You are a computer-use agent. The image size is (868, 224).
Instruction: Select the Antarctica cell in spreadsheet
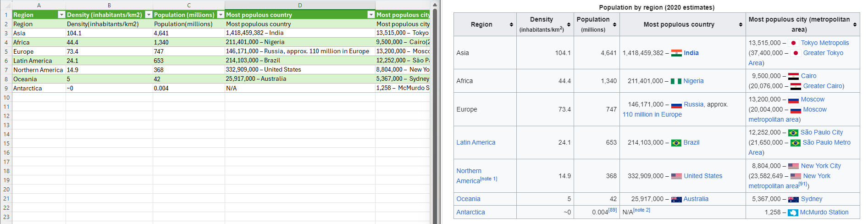[39, 88]
